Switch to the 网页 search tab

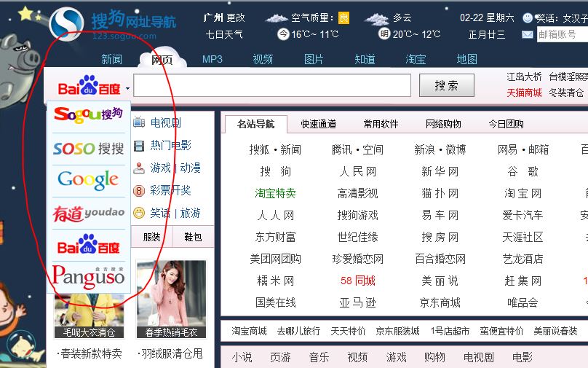(x=162, y=59)
